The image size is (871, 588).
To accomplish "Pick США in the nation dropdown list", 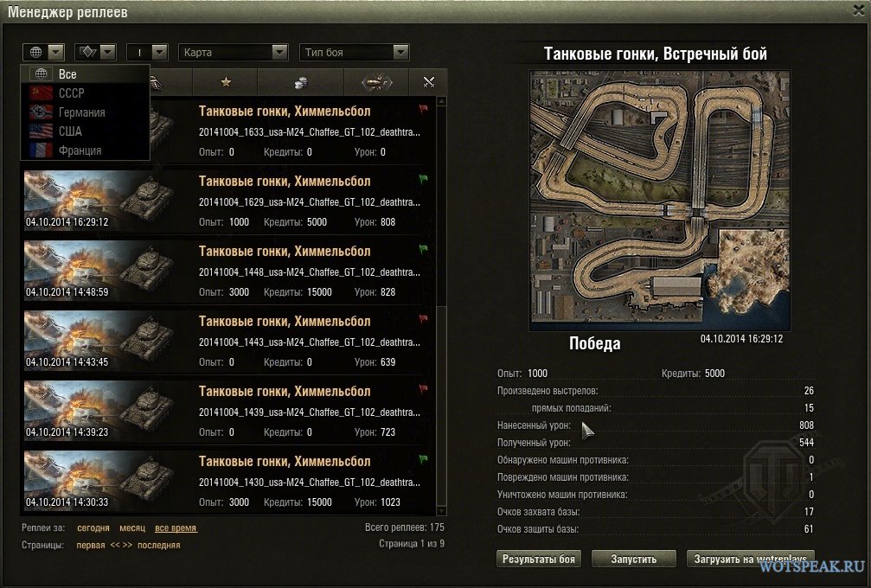I will pyautogui.click(x=69, y=131).
